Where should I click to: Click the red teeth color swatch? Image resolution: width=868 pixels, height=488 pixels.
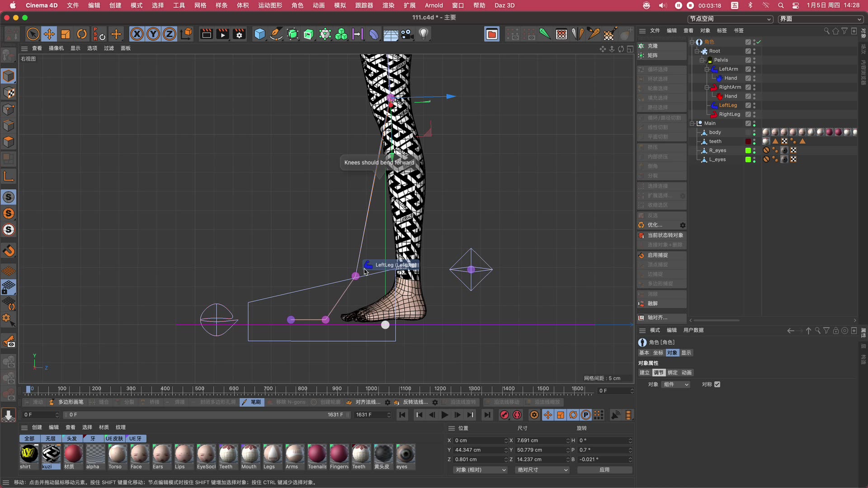point(749,141)
